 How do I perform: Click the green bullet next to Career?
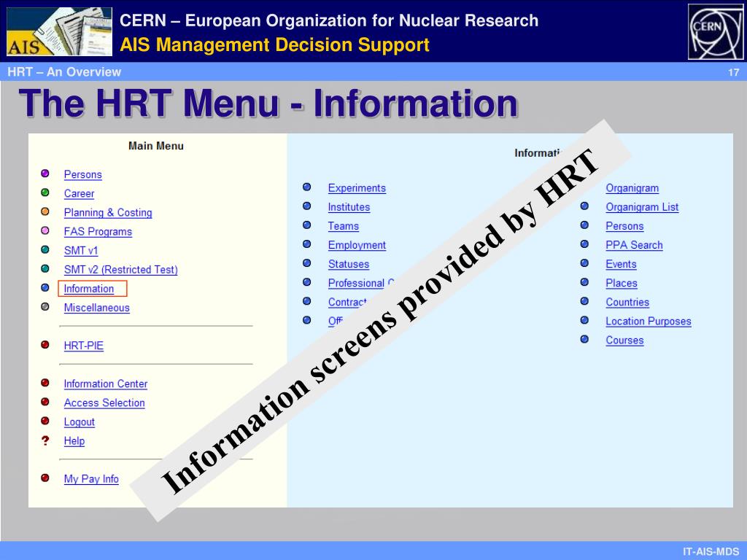[x=45, y=192]
